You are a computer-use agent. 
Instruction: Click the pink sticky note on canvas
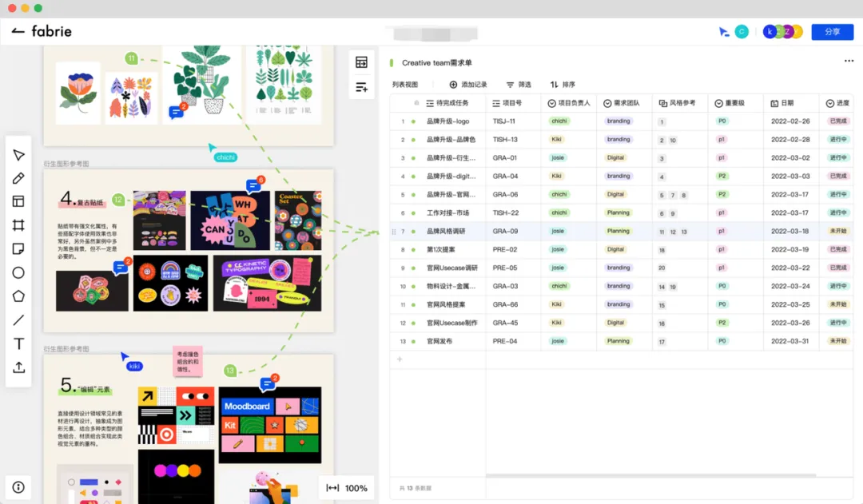click(188, 362)
